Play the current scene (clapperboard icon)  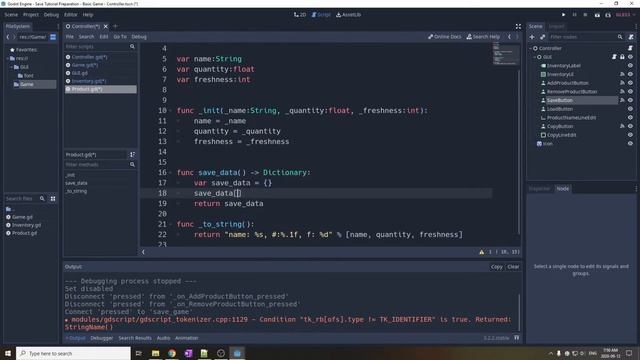597,15
